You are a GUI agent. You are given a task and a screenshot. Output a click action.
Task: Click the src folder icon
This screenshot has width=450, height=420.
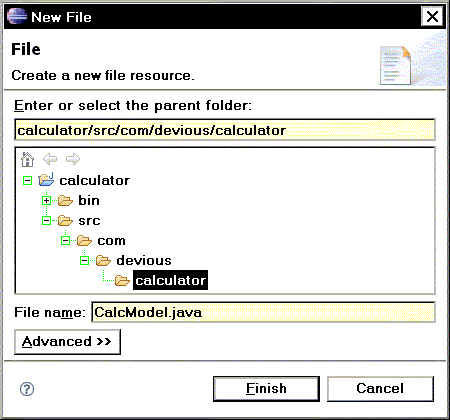pos(65,220)
